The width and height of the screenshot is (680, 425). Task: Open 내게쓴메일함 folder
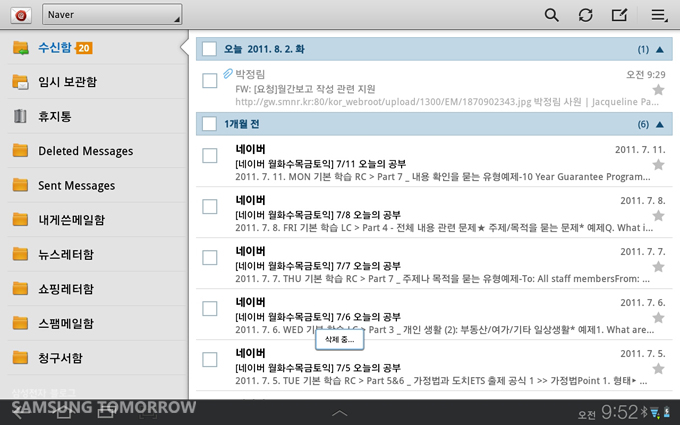[x=96, y=219]
